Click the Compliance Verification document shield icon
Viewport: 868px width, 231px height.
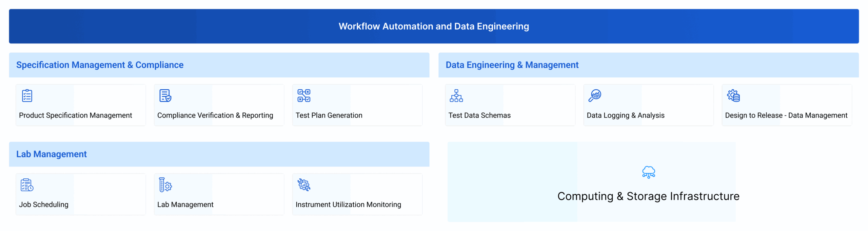(x=165, y=96)
